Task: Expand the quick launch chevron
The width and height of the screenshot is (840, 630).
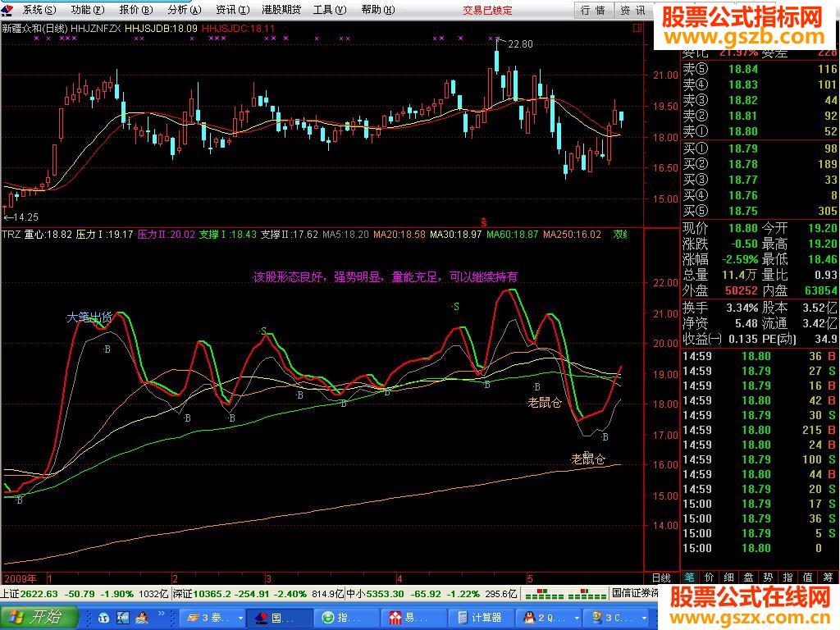Action: (162, 614)
